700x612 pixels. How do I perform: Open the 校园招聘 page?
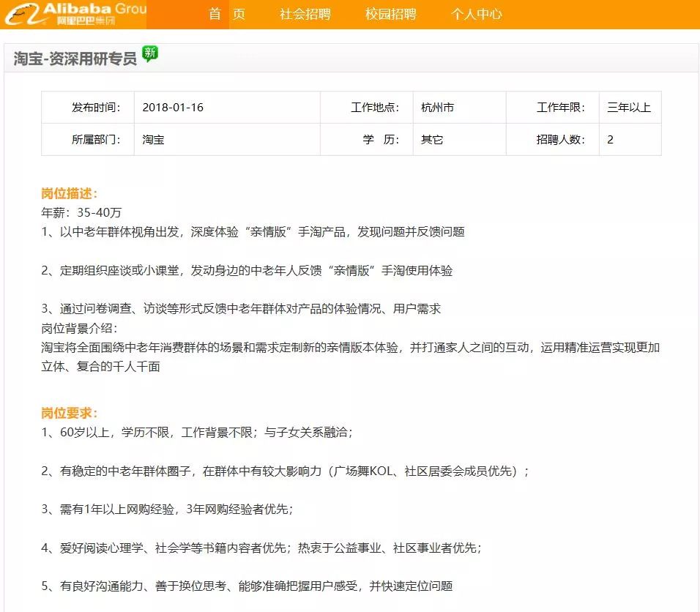pos(391,14)
